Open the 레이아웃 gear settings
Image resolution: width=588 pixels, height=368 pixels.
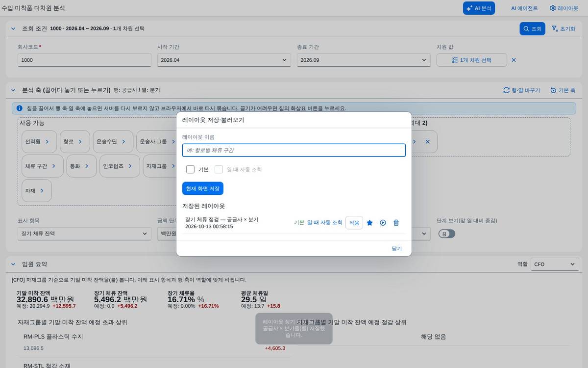click(564, 8)
